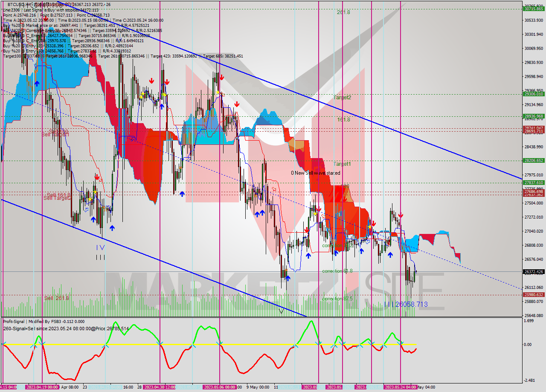This screenshot has height=392, width=546.
Task: Click '0 New Sell wave started' annotation
Action: click(x=316, y=173)
